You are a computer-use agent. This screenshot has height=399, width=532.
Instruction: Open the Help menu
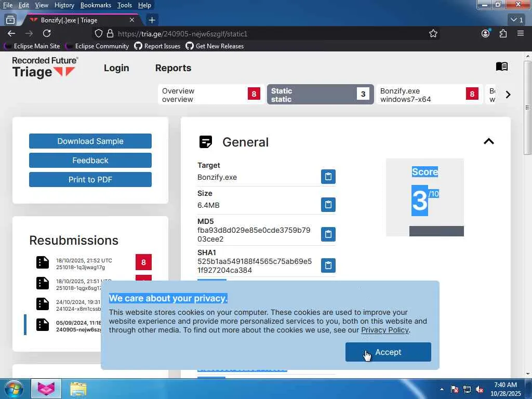pos(144,5)
